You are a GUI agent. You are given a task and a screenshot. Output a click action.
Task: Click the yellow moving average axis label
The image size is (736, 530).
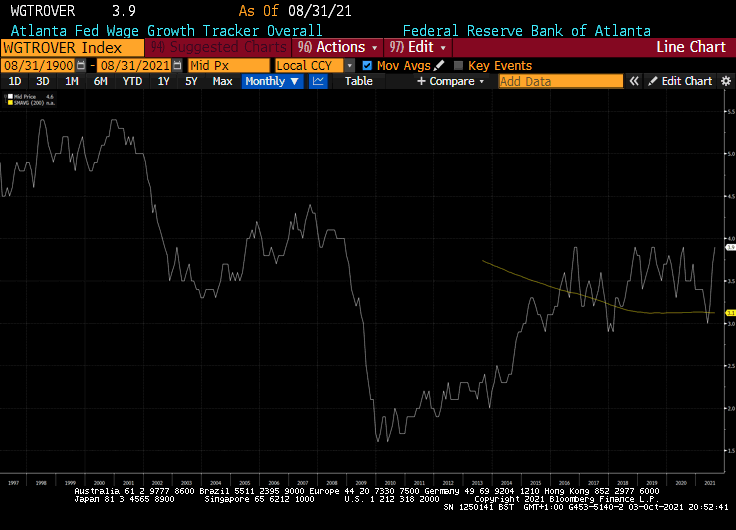[731, 313]
